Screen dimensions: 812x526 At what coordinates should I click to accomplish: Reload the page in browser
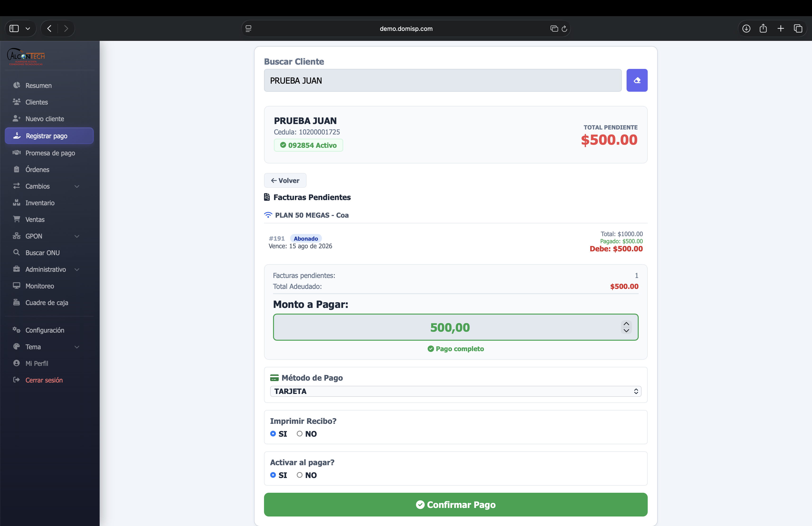pyautogui.click(x=564, y=29)
